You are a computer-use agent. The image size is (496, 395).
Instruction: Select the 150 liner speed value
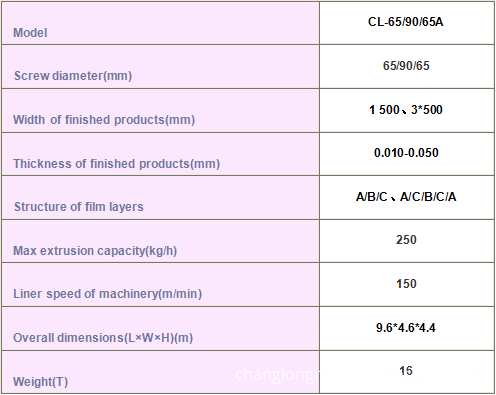coord(406,284)
